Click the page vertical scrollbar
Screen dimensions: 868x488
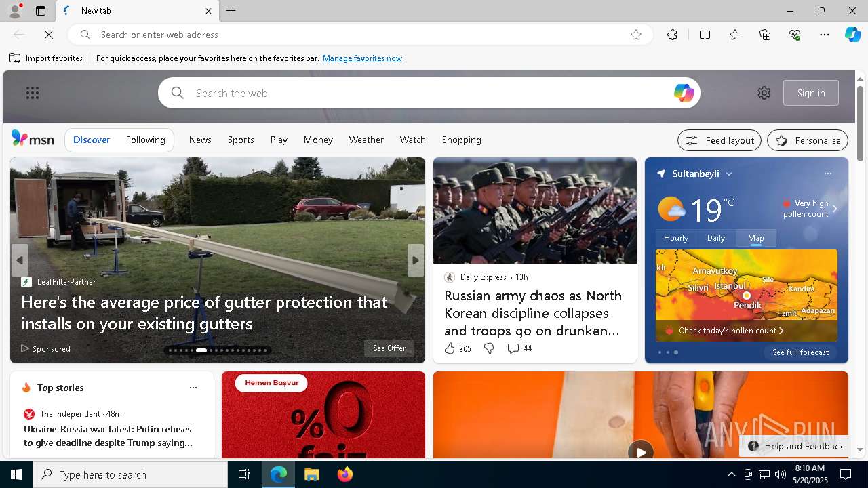coord(860,122)
